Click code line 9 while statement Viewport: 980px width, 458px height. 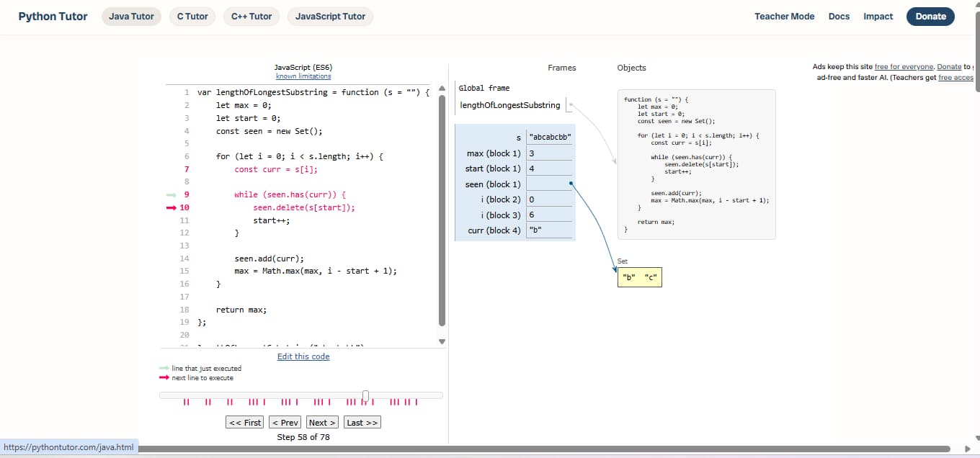point(290,195)
